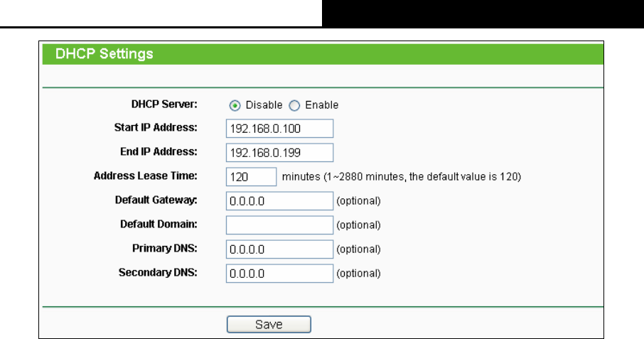The image size is (644, 339).
Task: Click the (optional) text beside Default Domain
Action: click(358, 225)
